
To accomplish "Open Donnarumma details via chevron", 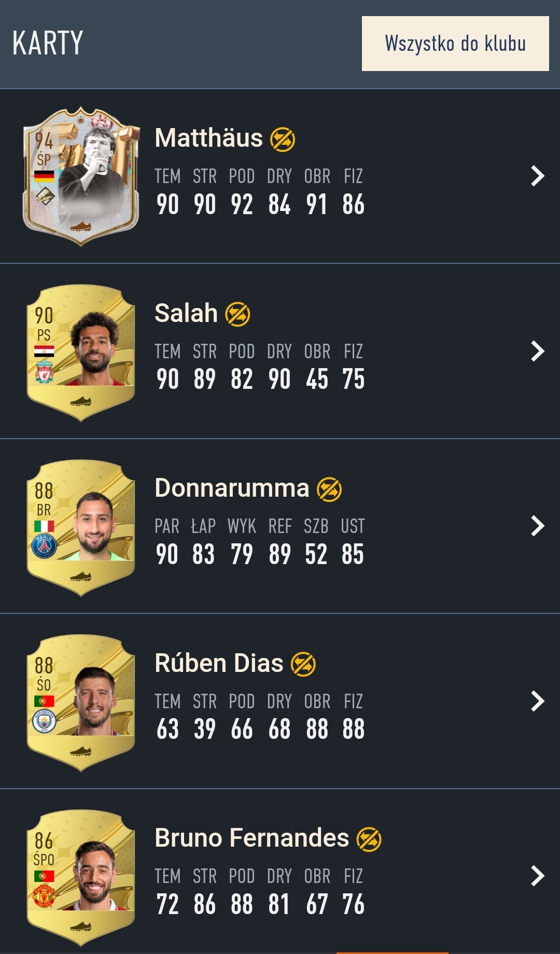I will tap(538, 526).
